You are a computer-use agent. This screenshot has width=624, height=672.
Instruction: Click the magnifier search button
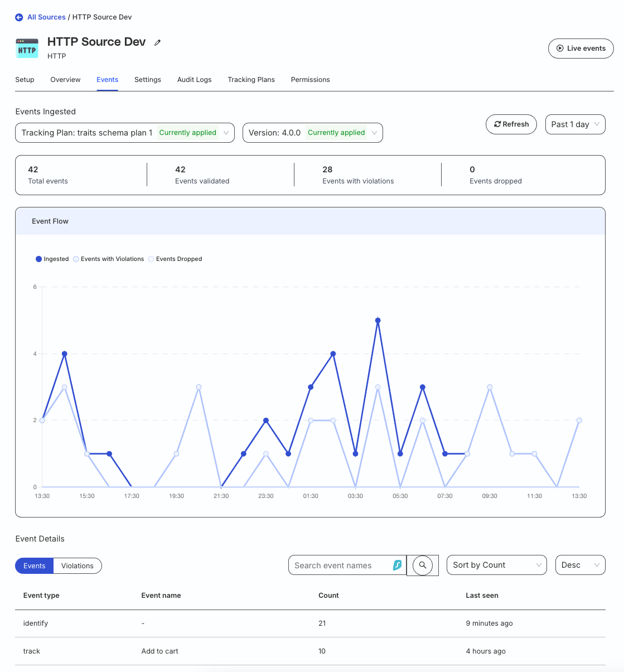[x=423, y=565]
